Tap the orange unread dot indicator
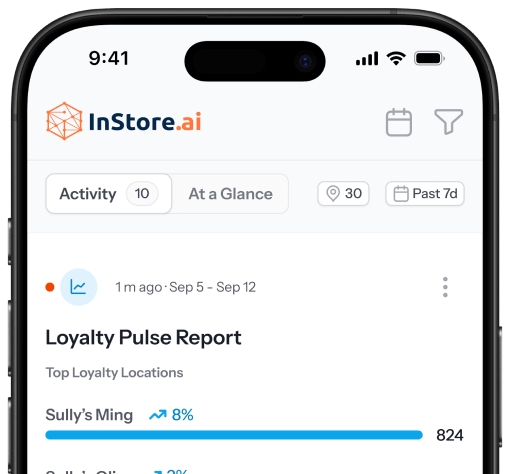The height and width of the screenshot is (474, 510). click(x=50, y=287)
